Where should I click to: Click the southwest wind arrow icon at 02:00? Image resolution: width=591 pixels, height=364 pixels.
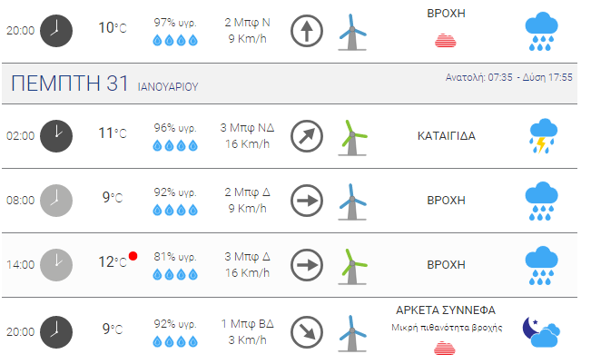click(x=307, y=136)
